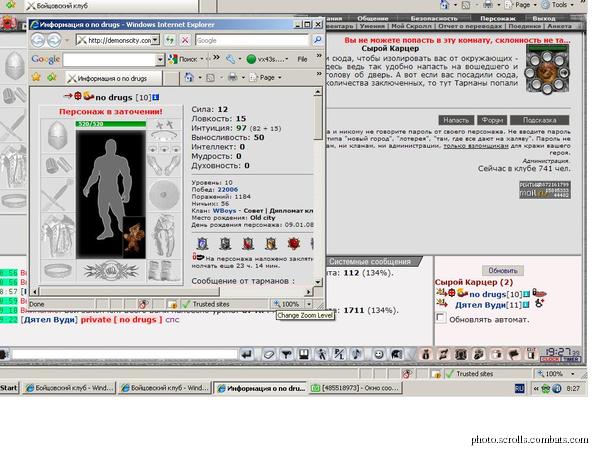
Task: Click the Обновить button
Action: click(503, 271)
